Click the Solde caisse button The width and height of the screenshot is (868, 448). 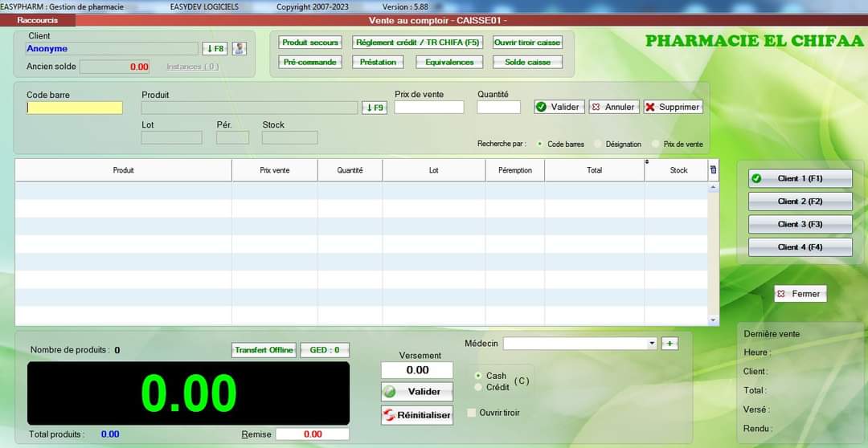point(527,62)
